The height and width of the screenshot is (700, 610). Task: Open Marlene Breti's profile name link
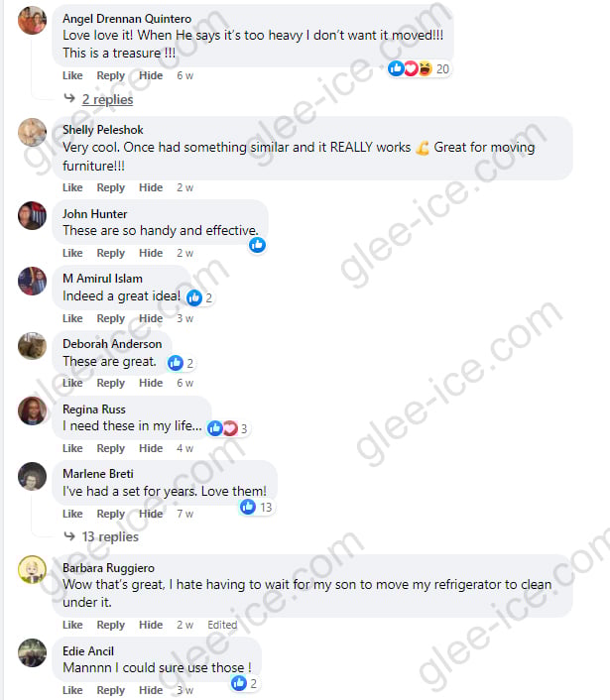[98, 474]
